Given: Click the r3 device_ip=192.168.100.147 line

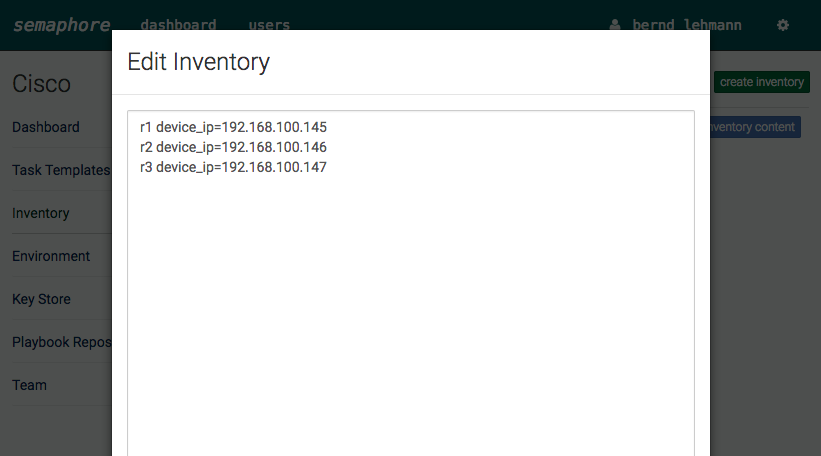Looking at the screenshot, I should click(234, 167).
